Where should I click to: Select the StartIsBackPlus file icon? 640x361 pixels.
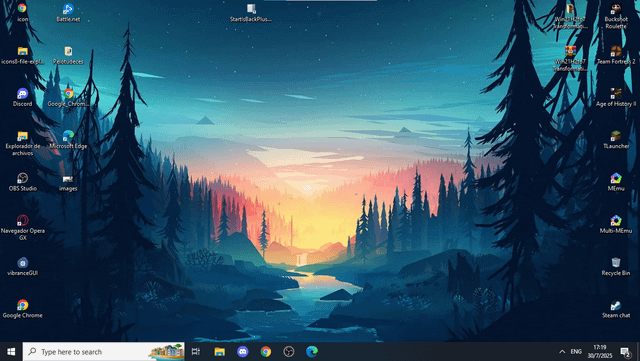click(251, 13)
